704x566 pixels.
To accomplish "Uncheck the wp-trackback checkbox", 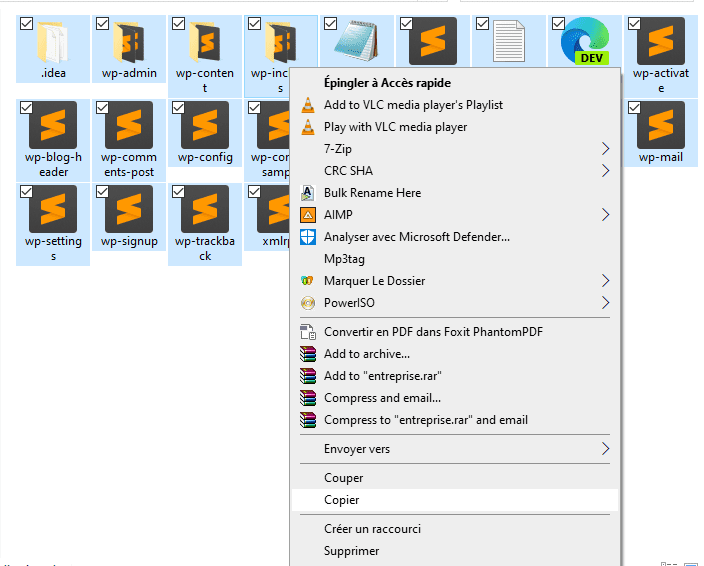I will 179,192.
